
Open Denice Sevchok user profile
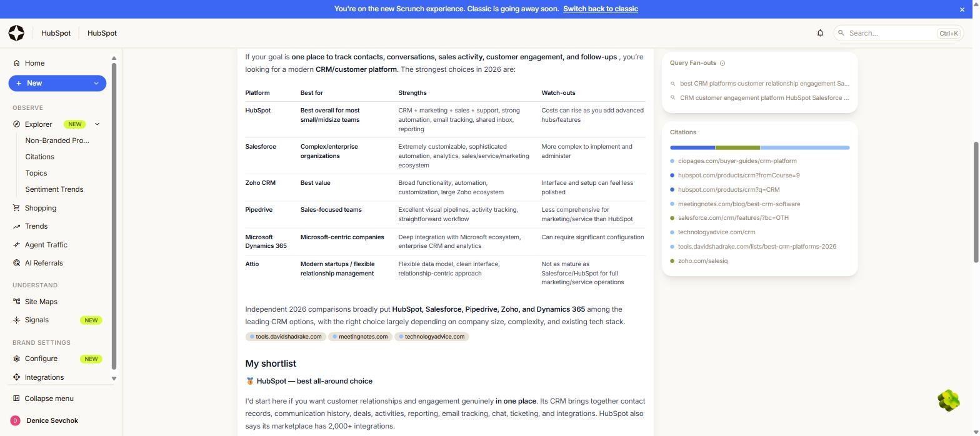[x=52, y=421]
